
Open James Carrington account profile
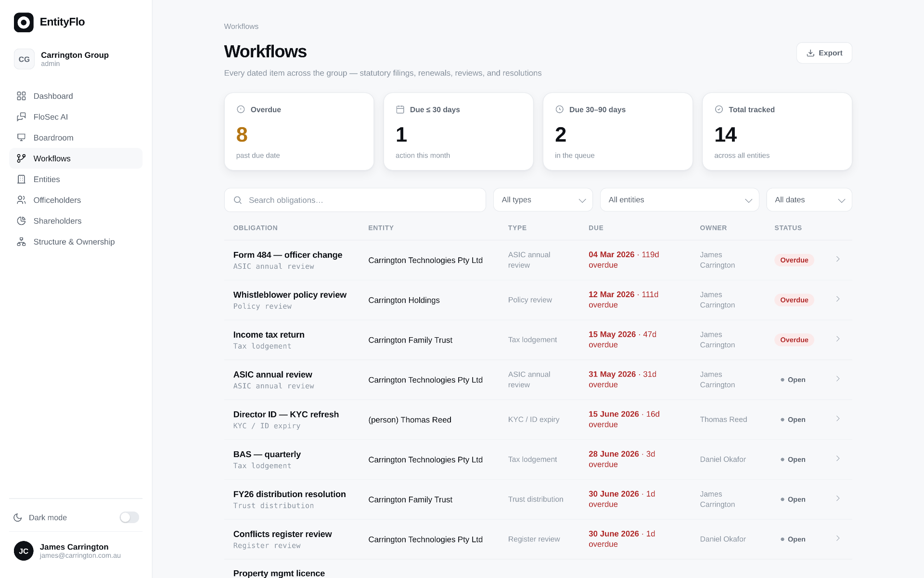(76, 551)
